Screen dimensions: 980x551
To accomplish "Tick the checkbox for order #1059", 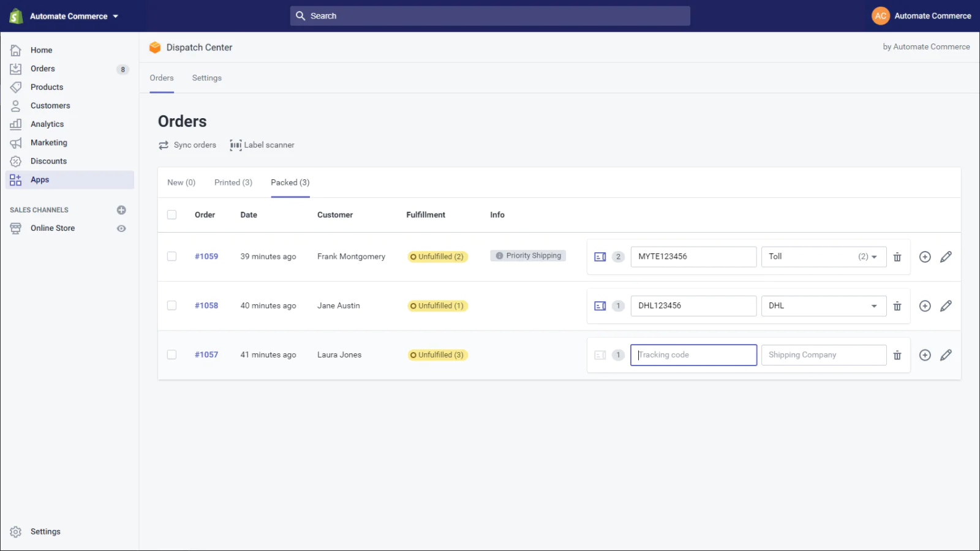I will [x=172, y=257].
